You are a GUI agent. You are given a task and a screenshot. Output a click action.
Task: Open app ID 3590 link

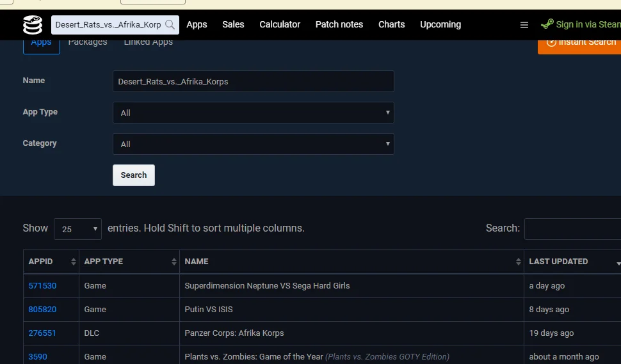pos(38,357)
